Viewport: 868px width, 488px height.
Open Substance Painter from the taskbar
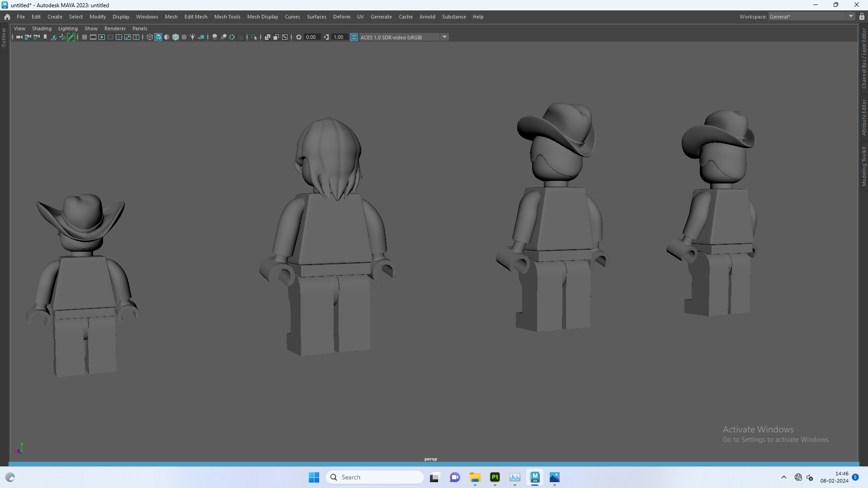pyautogui.click(x=495, y=477)
